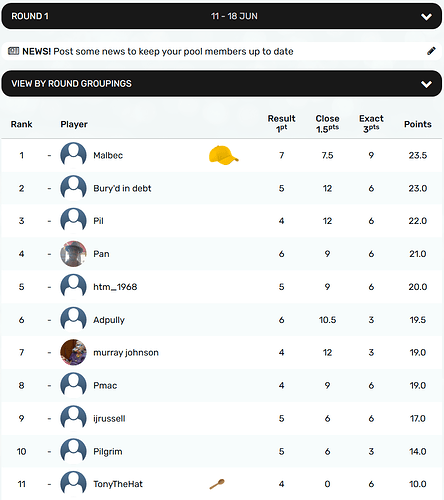Open player Bury'd in debt
Screen dimensions: 444x500
[122, 188]
